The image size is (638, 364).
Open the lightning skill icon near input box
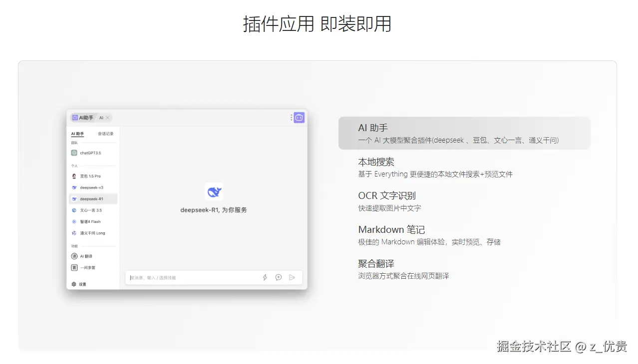265,277
